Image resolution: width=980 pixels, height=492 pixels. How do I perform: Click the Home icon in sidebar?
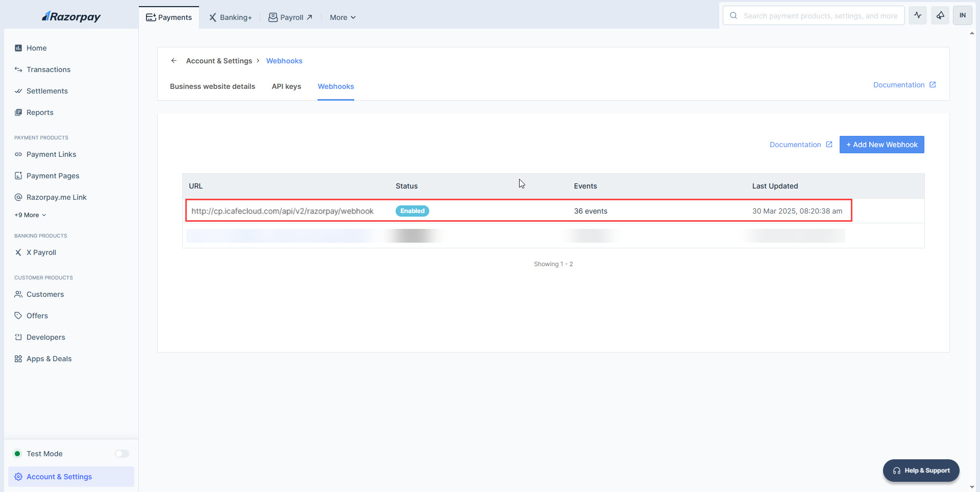[18, 48]
